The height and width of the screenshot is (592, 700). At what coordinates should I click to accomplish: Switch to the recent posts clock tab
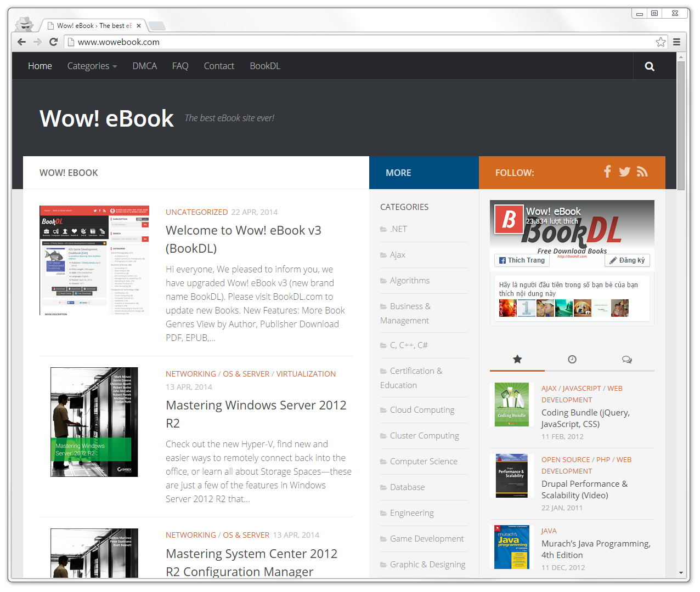(x=572, y=359)
